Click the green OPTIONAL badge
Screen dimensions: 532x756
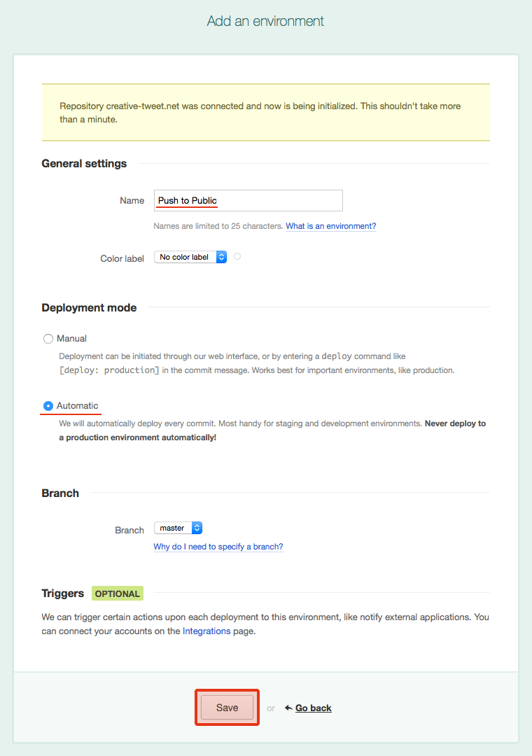click(x=118, y=594)
